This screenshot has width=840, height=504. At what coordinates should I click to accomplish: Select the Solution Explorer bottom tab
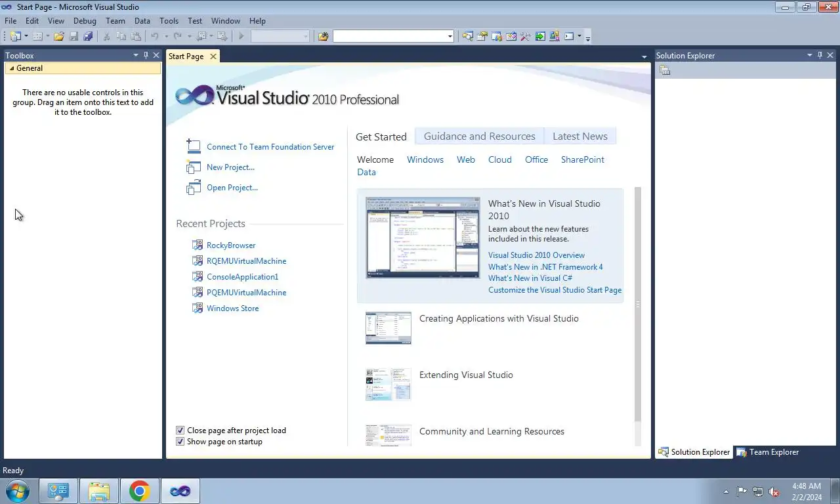[x=694, y=452]
